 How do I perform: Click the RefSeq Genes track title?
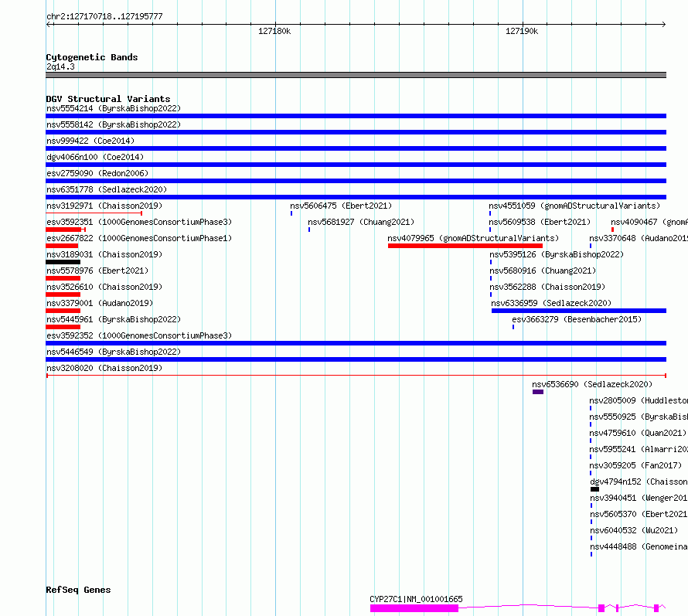point(78,590)
